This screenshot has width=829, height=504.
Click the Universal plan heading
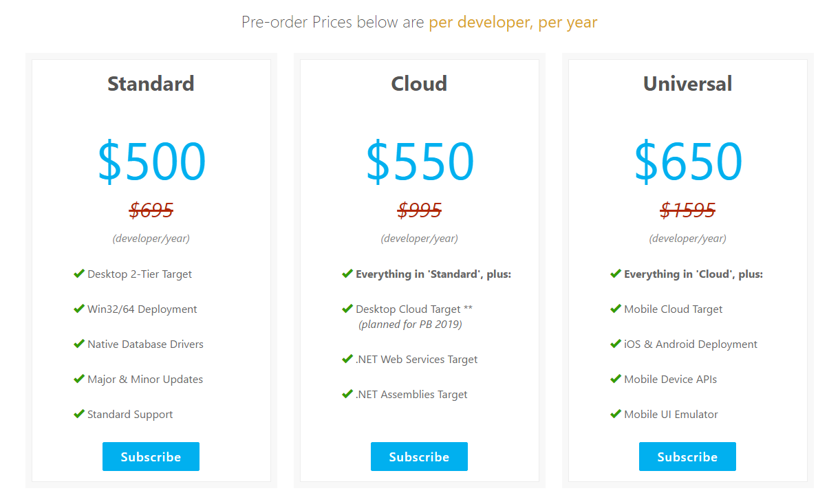[687, 84]
